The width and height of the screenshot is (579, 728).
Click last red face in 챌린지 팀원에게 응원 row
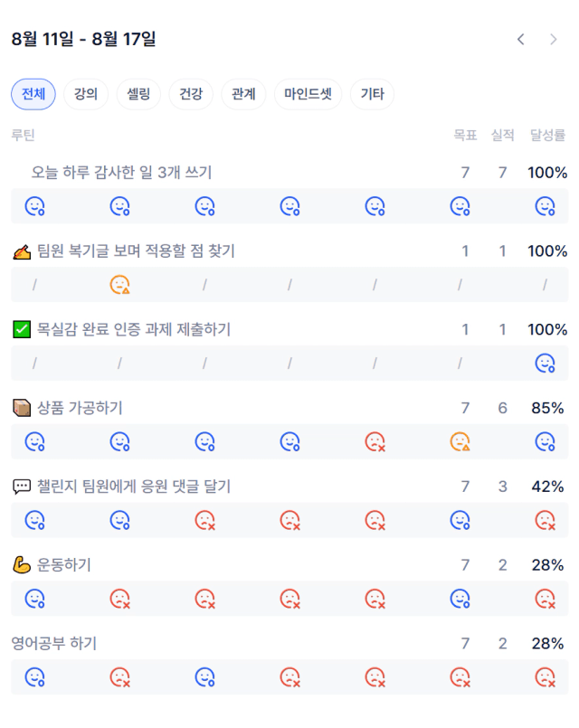(546, 520)
